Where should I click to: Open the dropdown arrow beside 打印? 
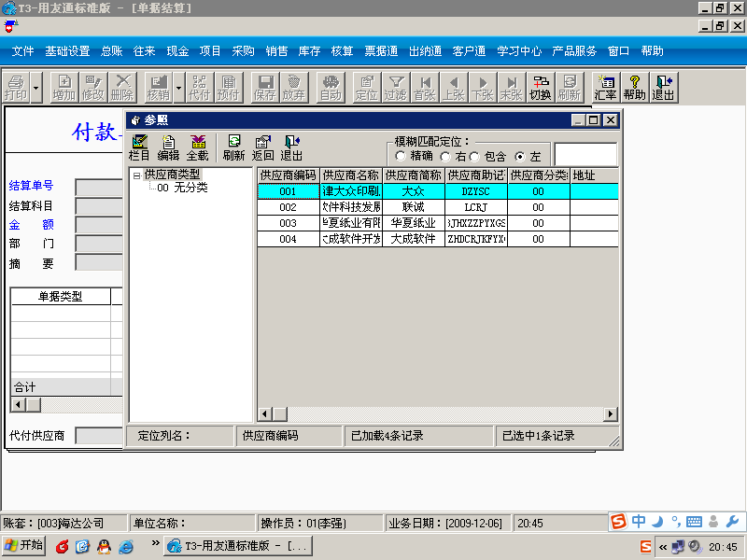tap(36, 88)
